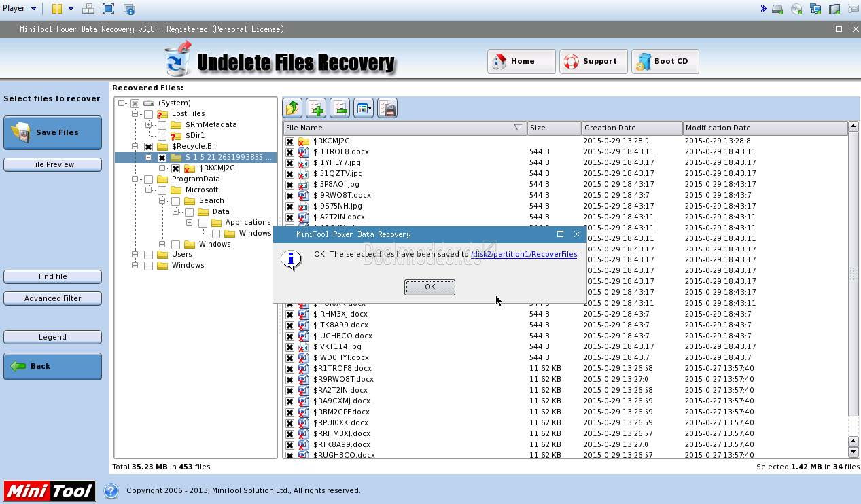Viewport: 861px width, 504px height.
Task: Collapse the ProgramData tree node
Action: click(135, 179)
